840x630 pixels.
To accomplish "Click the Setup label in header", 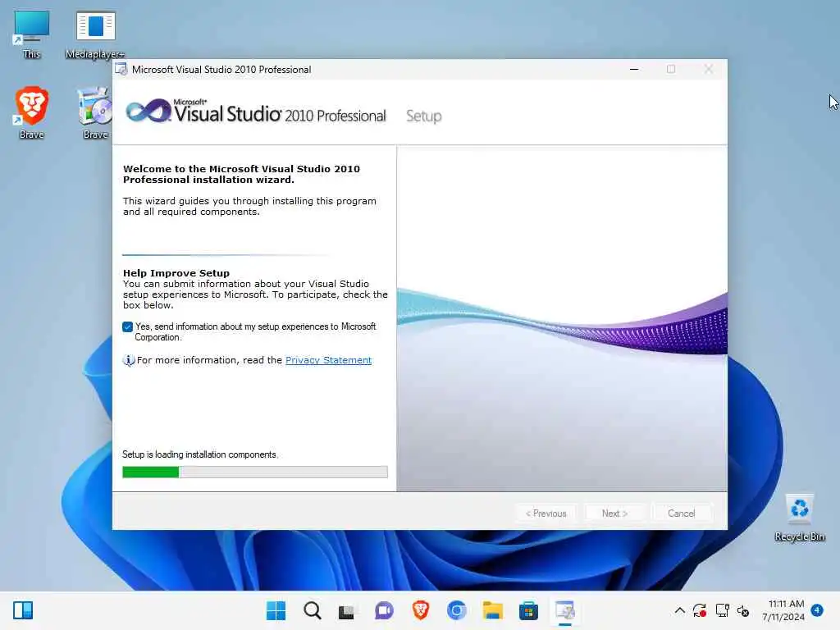I will [x=424, y=116].
